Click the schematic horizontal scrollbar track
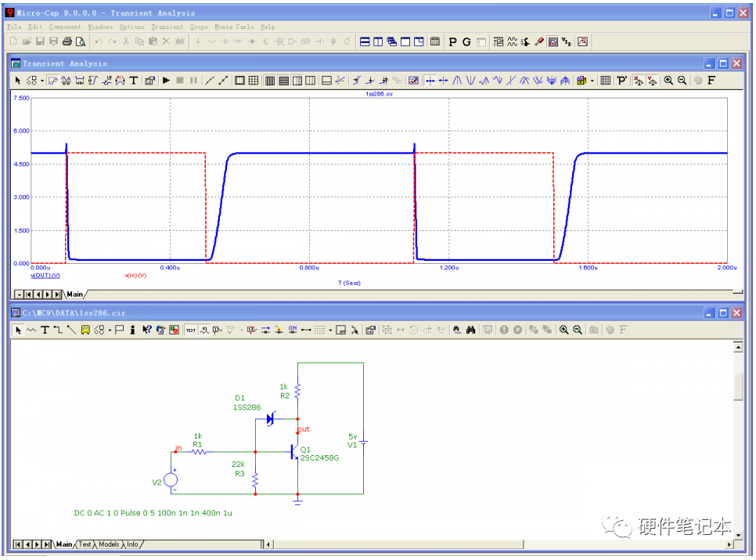 (625, 544)
